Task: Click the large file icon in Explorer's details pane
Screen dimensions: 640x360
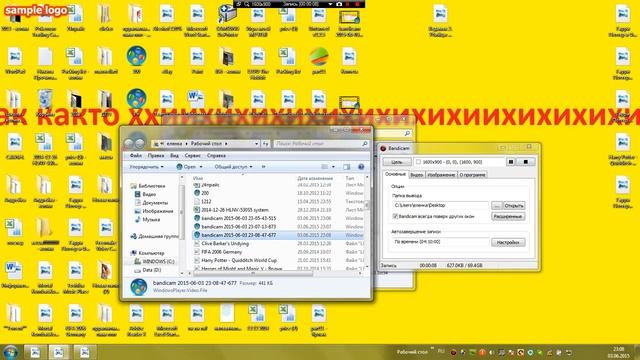Action: point(138,287)
